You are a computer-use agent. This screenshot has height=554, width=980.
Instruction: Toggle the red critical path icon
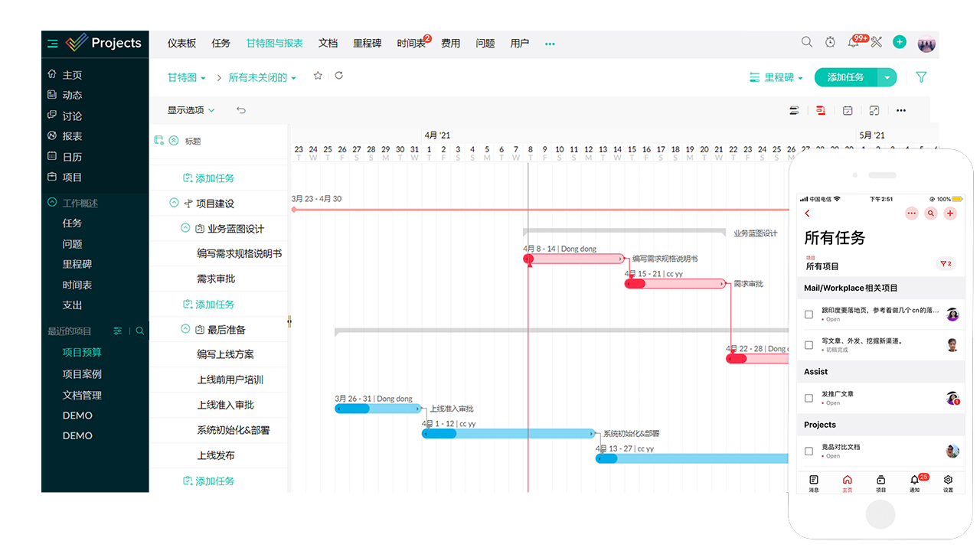click(821, 110)
